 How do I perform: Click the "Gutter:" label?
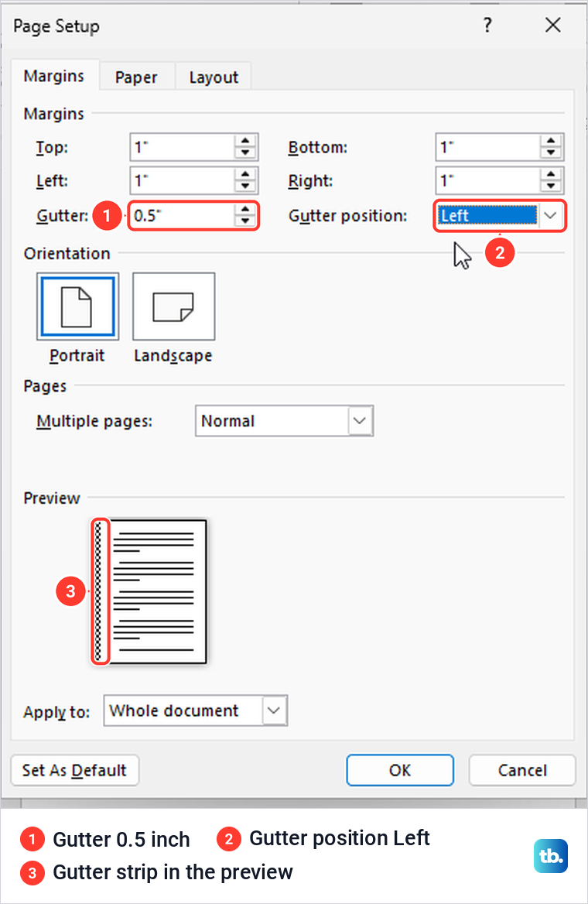[x=62, y=216]
